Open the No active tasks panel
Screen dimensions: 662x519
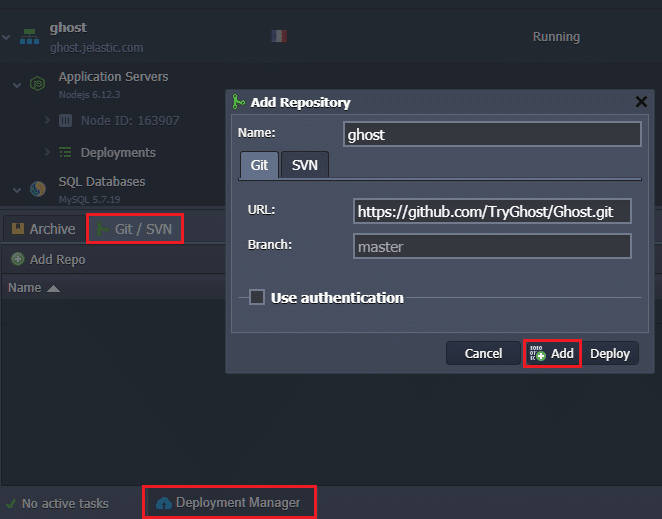pos(57,503)
